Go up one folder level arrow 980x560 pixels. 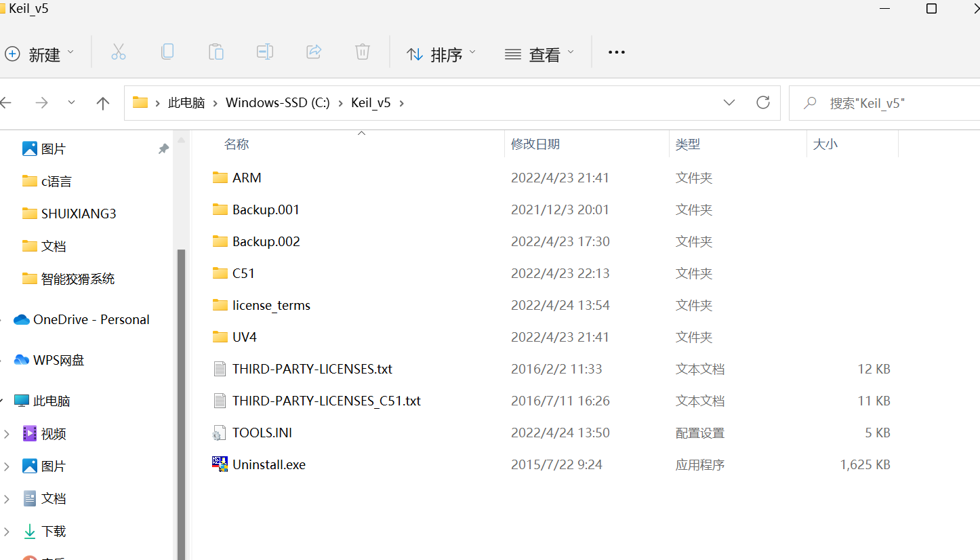pos(103,103)
